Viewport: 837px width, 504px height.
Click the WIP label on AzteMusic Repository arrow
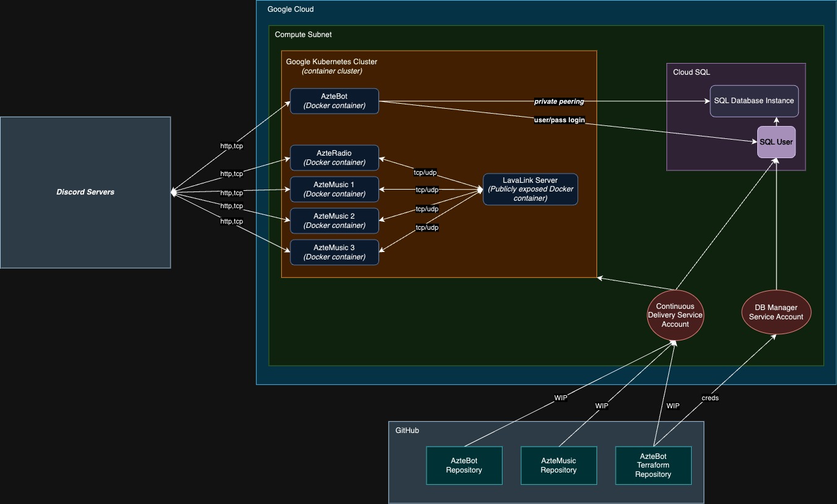pyautogui.click(x=602, y=406)
